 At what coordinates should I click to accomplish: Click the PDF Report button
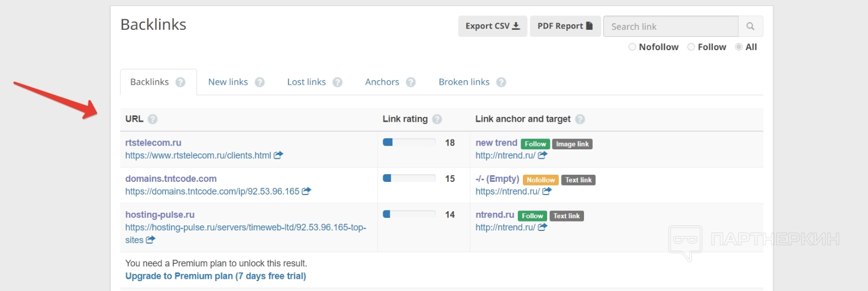tap(565, 26)
